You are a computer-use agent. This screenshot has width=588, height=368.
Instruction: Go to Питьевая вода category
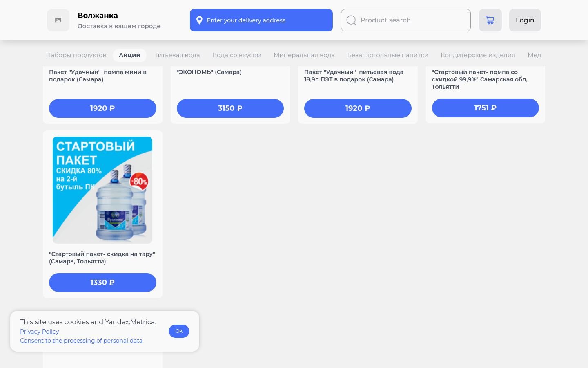pyautogui.click(x=176, y=55)
